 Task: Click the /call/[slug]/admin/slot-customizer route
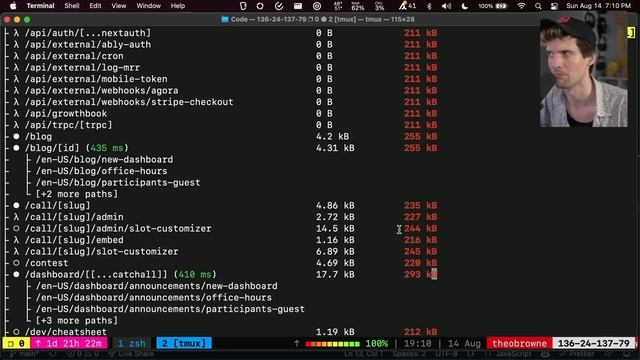pos(118,228)
